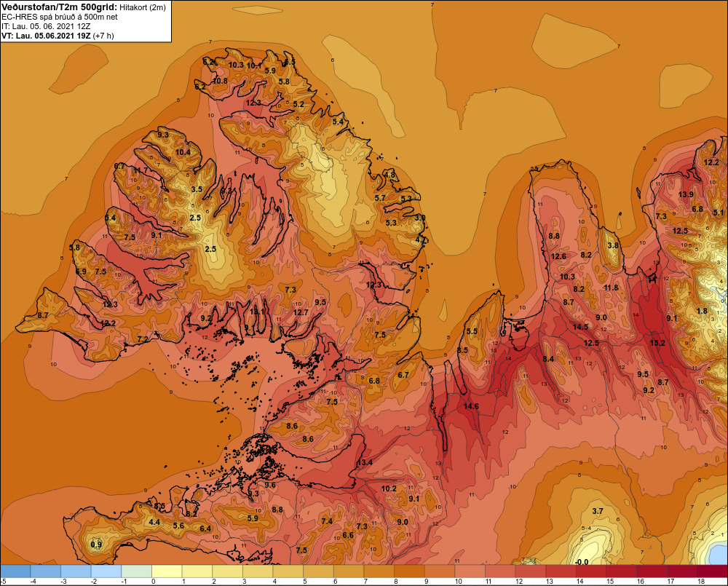Click the title 'Veðurstofan/T2m 500grid: Hitakort (2m)'
The width and height of the screenshot is (728, 586).
point(84,7)
